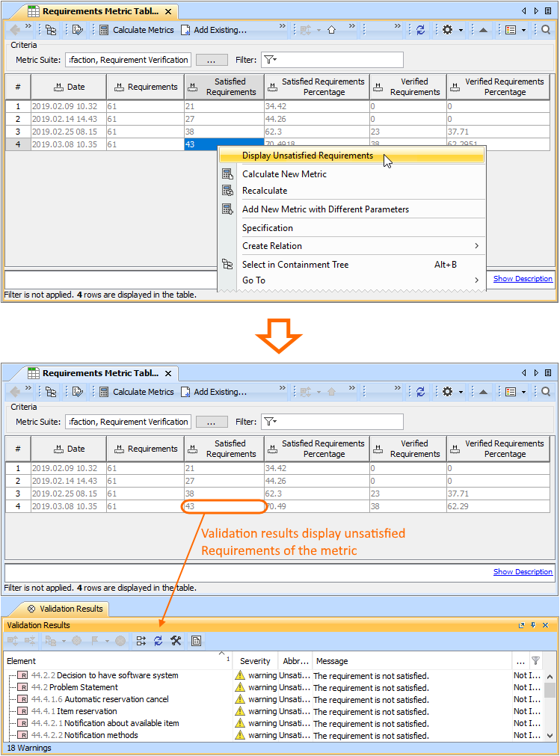The height and width of the screenshot is (756, 560).
Task: Open gear dropdown arrow in upper table toolbar
Action: (x=461, y=31)
